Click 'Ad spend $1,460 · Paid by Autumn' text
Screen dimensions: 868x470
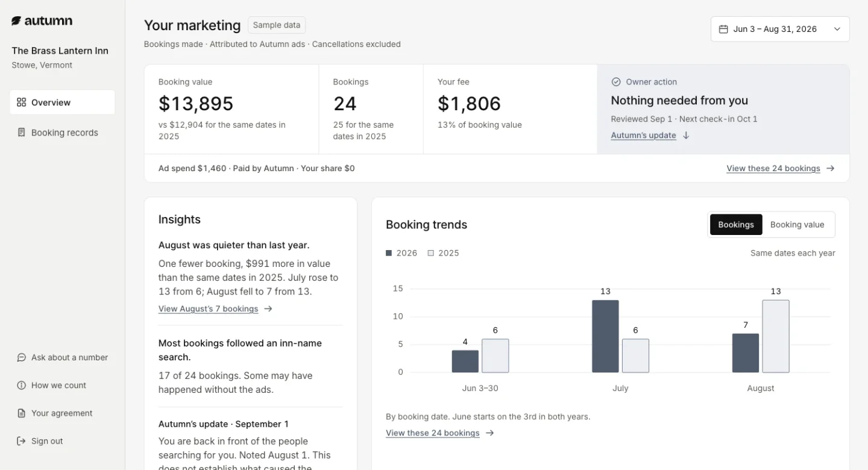point(226,169)
